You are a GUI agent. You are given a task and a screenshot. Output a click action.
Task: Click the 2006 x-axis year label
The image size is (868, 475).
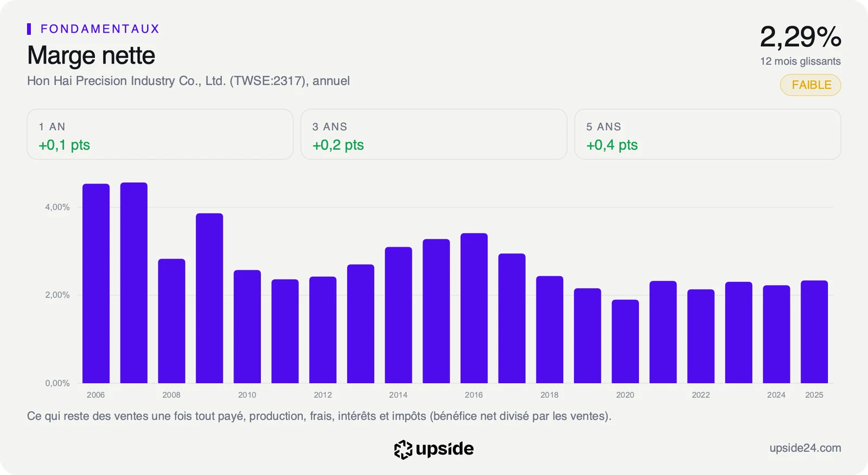click(96, 395)
